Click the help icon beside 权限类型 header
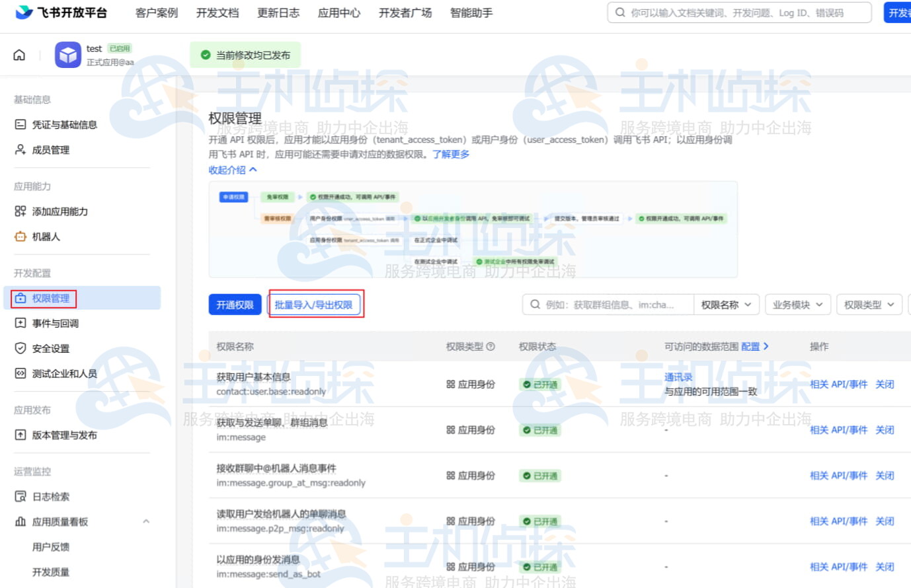 [x=491, y=346]
